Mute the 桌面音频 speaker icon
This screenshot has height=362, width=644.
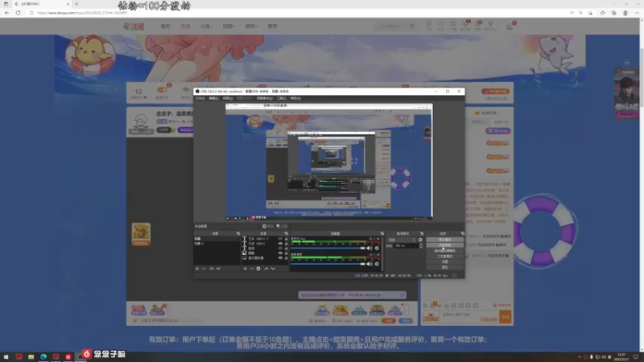coord(369,264)
